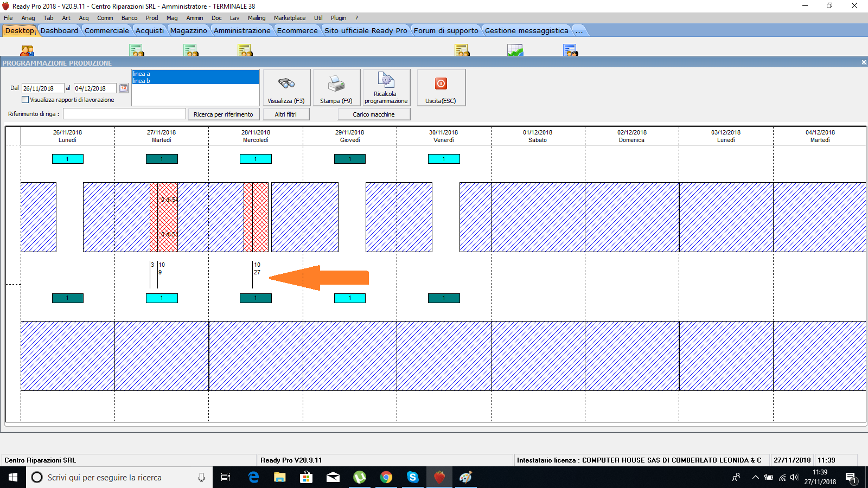Open the Mag menu
The height and width of the screenshot is (488, 868).
(172, 18)
